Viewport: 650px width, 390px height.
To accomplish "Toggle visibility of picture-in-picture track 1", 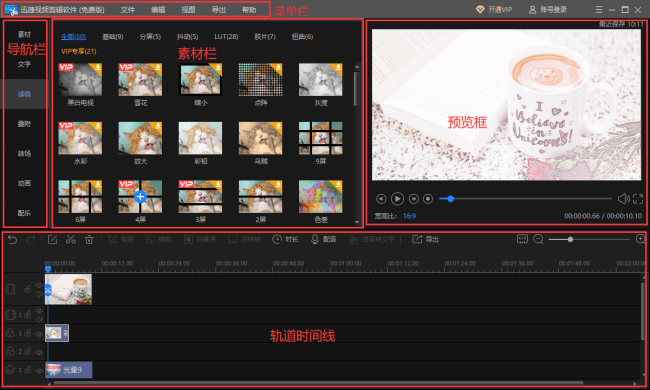I will (39, 311).
